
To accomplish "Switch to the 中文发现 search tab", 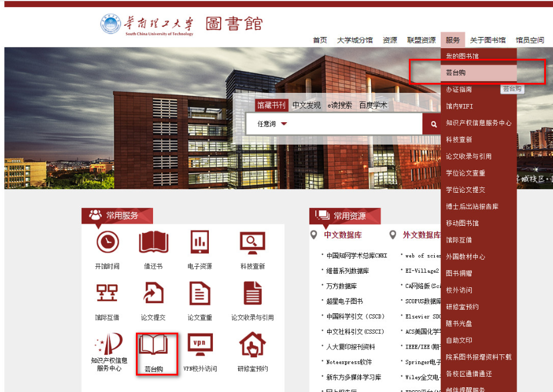I will [x=307, y=105].
